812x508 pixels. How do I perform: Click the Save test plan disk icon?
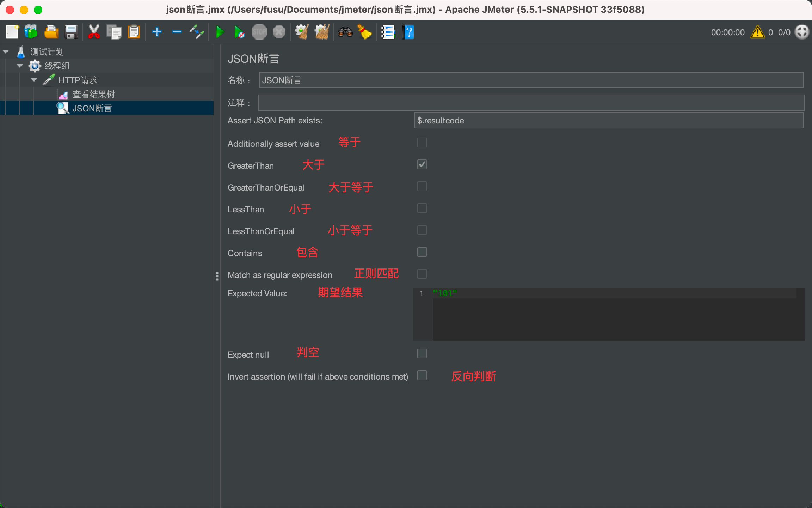[71, 32]
